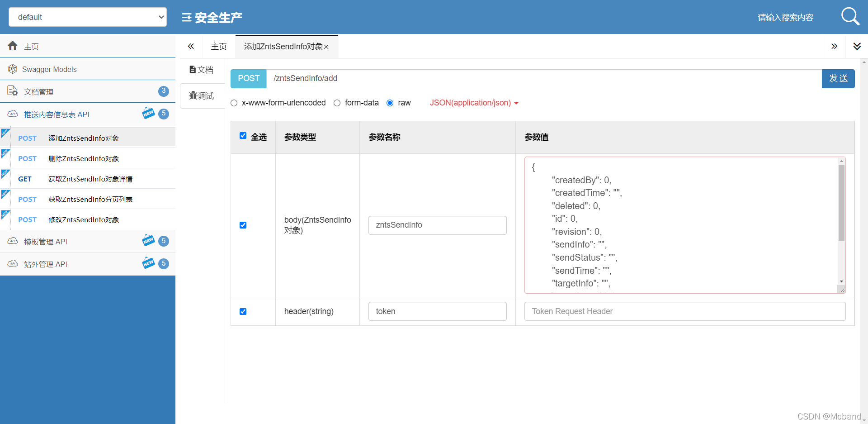Click the 发送 send button

[838, 78]
